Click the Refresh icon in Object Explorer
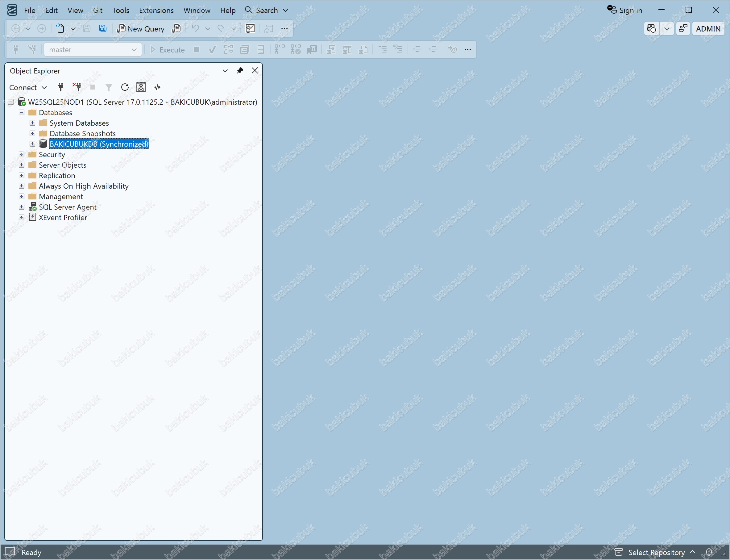Viewport: 730px width, 560px height. tap(125, 87)
